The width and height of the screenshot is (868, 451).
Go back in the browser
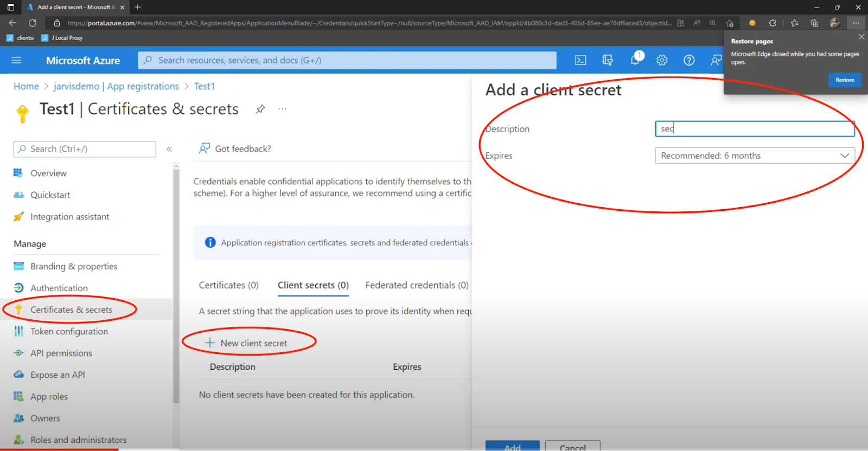click(x=12, y=23)
